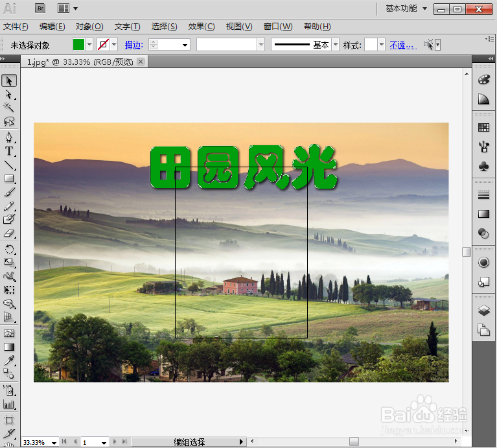Open the Gradient panel in dock
497x448 pixels.
click(x=483, y=214)
